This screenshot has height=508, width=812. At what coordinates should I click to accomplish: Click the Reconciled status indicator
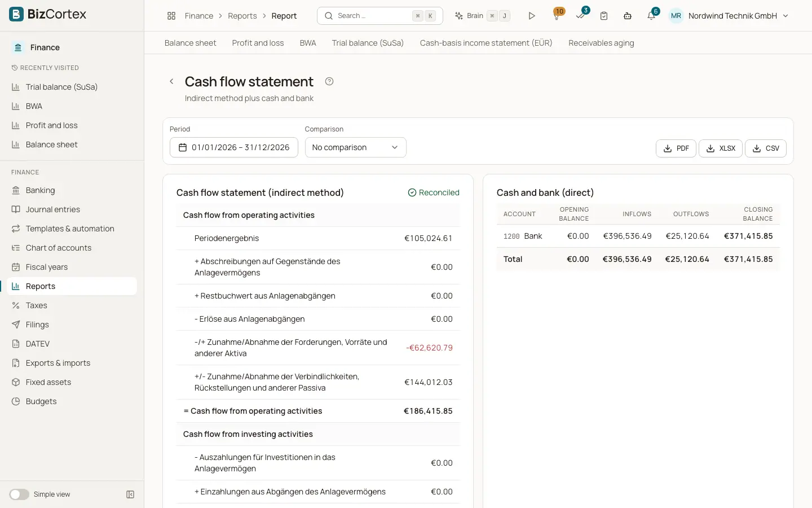(434, 192)
